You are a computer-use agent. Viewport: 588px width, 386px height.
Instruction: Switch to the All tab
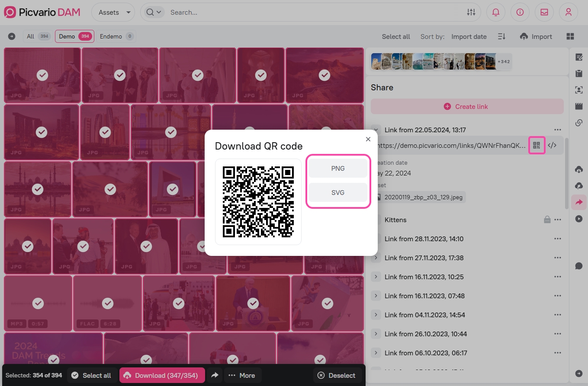click(38, 36)
